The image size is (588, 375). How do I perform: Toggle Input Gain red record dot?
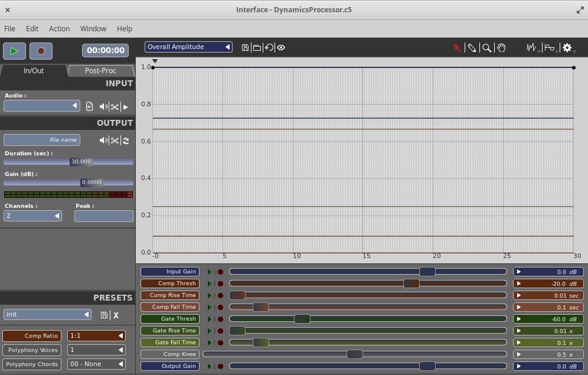coord(220,272)
